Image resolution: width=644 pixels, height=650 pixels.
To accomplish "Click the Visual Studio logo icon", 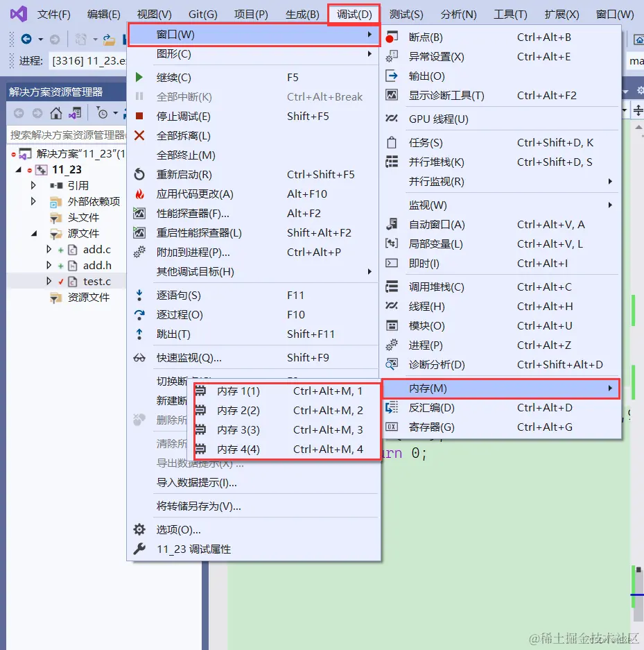I will pyautogui.click(x=19, y=14).
